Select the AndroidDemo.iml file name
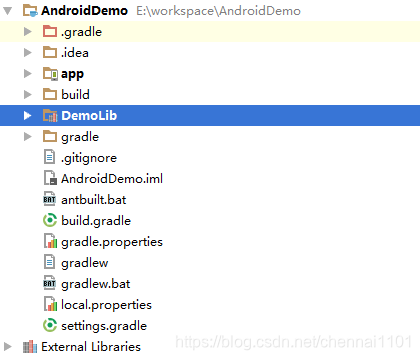Image resolution: width=420 pixels, height=360 pixels. click(112, 179)
